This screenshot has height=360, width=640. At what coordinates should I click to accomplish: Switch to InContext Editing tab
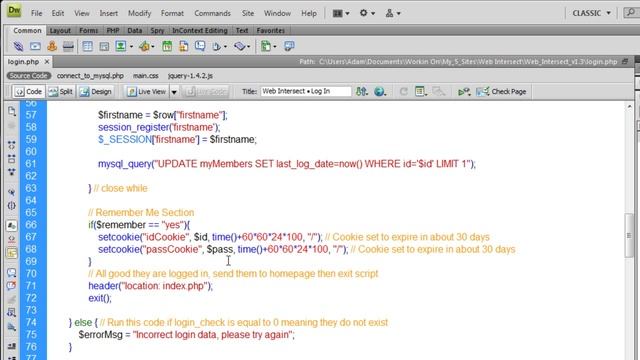point(200,31)
